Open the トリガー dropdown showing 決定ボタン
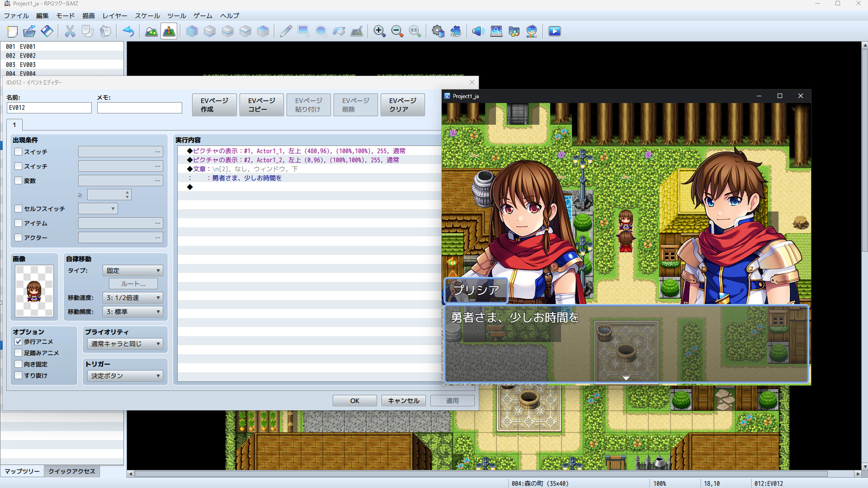This screenshot has height=488, width=868. tap(125, 375)
